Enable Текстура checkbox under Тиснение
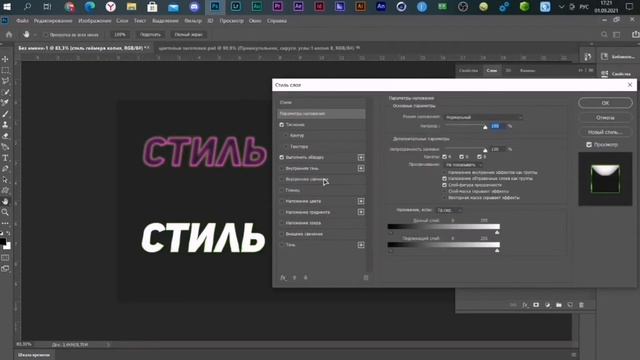 [286, 146]
